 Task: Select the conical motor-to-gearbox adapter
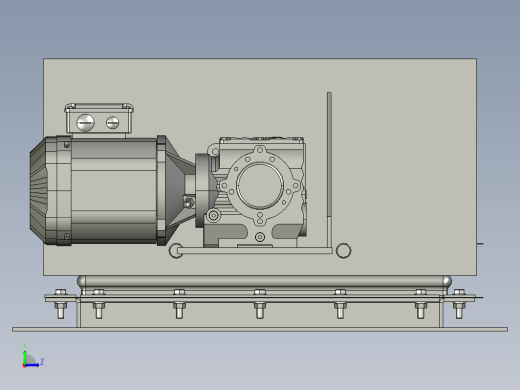click(177, 190)
